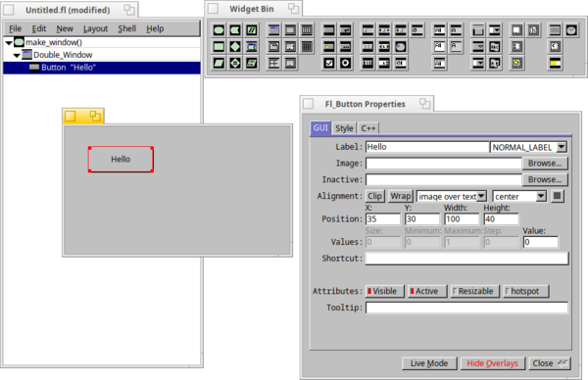588x380 pixels.
Task: Enable the hotspot attribute
Action: 525,291
